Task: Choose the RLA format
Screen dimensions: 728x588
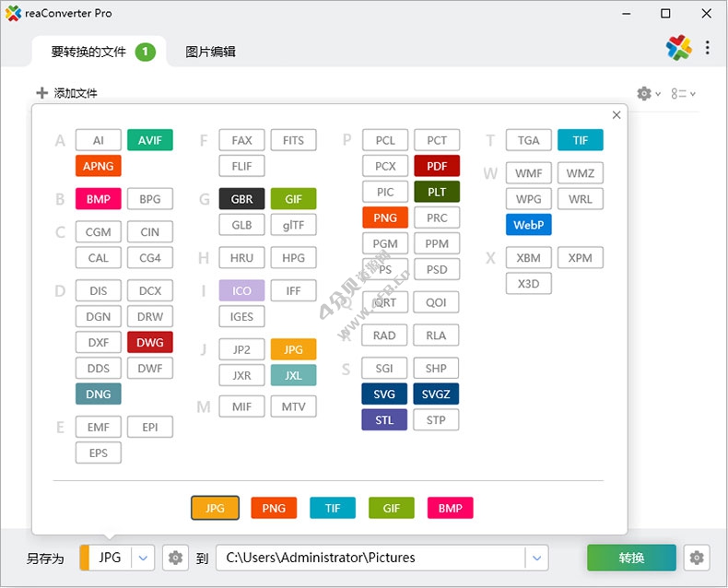Action: (436, 335)
